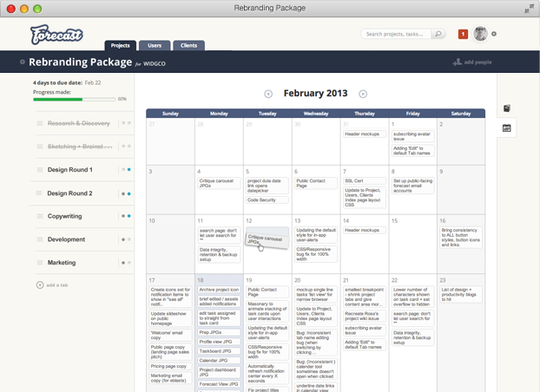
Task: Click the project settings gear beside title
Action: pyautogui.click(x=23, y=62)
